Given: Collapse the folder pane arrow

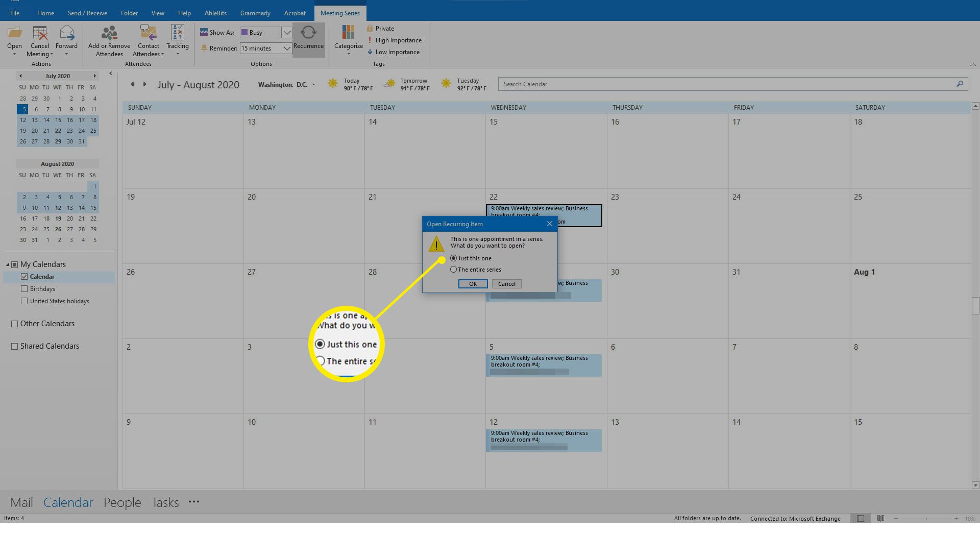Looking at the screenshot, I should (111, 74).
